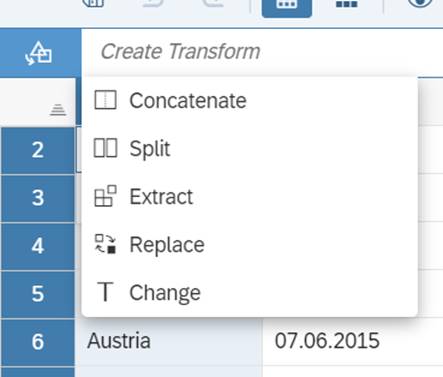Click the Replace swap icon
The height and width of the screenshot is (377, 443).
[x=105, y=244]
